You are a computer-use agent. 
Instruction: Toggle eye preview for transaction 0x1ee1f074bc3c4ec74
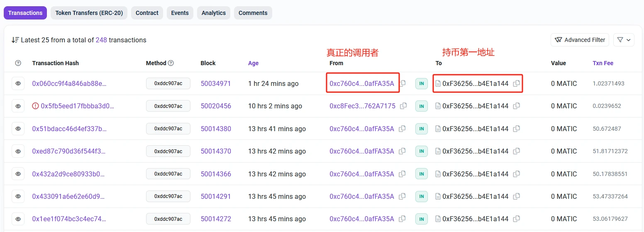click(18, 219)
